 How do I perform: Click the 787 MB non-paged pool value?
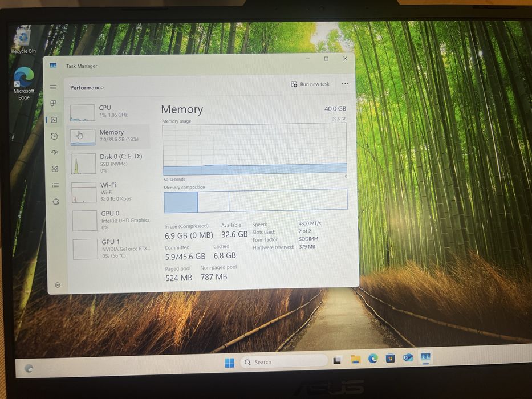point(214,277)
